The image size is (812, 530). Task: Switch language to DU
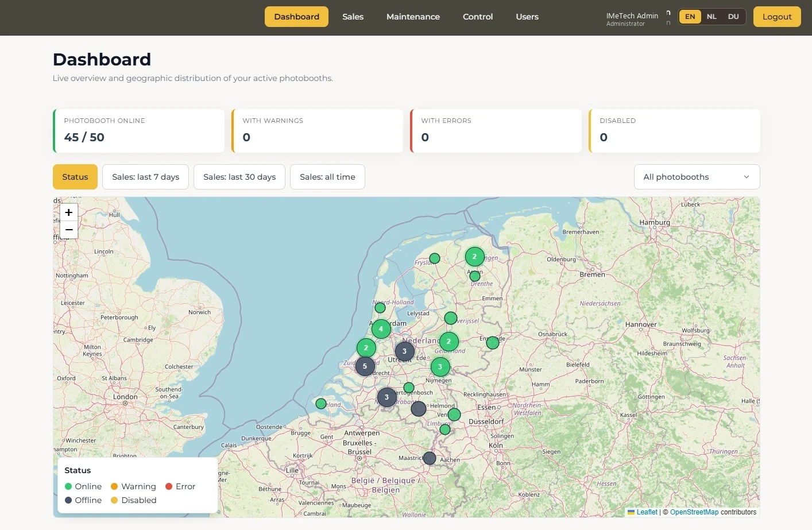[733, 17]
